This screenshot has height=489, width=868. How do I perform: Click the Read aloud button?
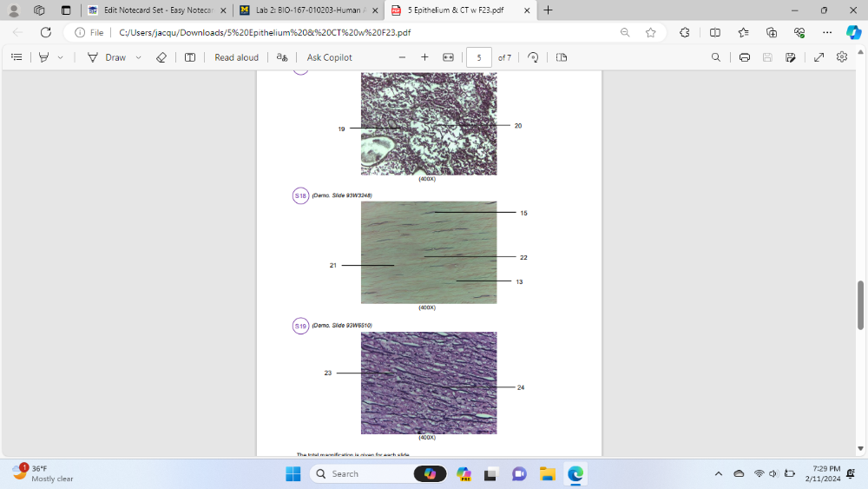[236, 57]
